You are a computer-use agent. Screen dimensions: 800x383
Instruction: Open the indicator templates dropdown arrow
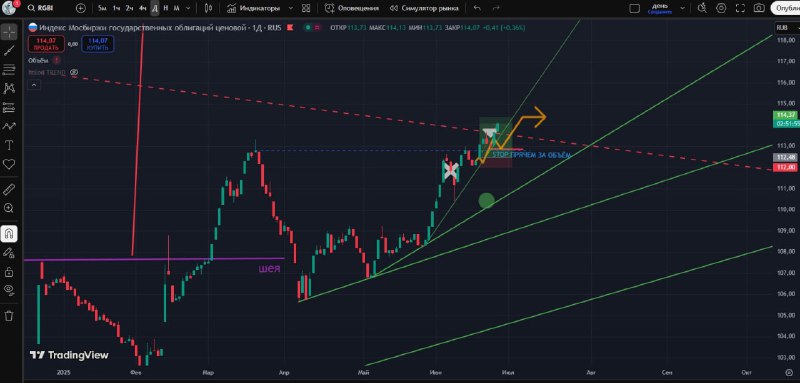(x=291, y=8)
